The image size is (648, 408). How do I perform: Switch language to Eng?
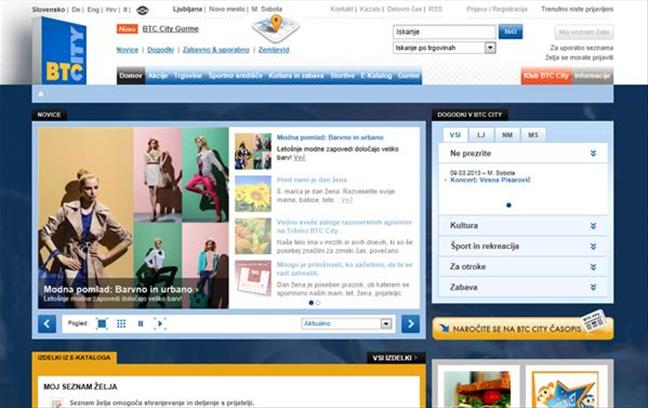point(93,9)
